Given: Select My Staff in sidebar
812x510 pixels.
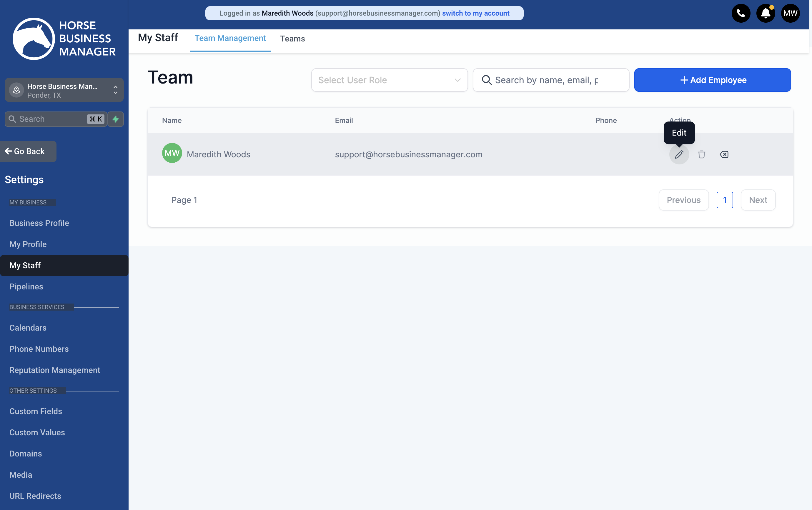Looking at the screenshot, I should 64,265.
